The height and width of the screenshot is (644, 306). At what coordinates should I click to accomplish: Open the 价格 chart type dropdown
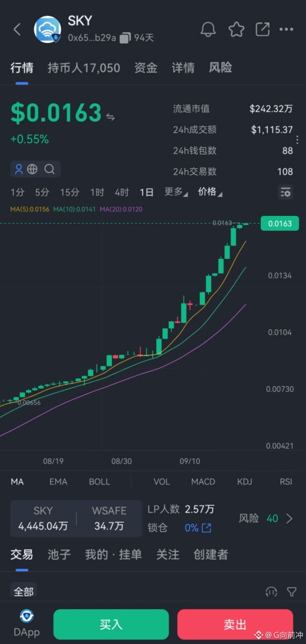coord(210,192)
